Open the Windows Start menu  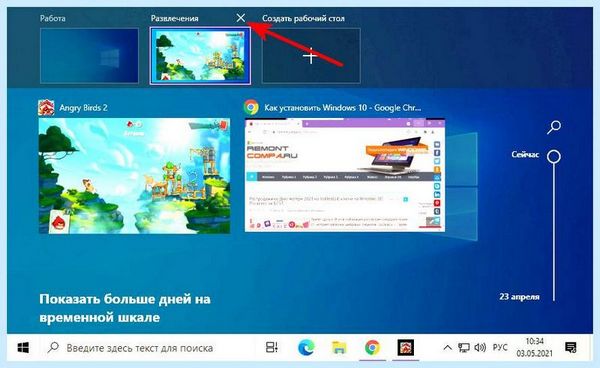23,348
